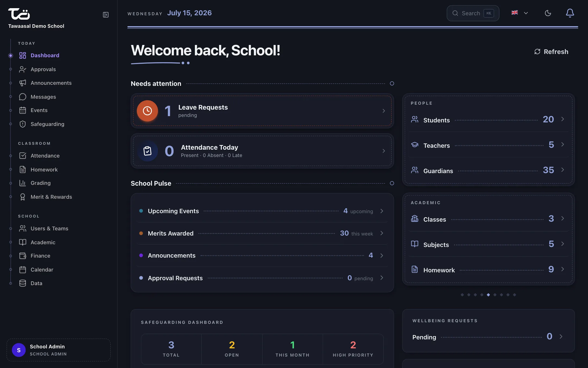Screen dimensions: 588x368
Task: Open Wellbeing Requests Pending chevron
Action: [x=561, y=337]
